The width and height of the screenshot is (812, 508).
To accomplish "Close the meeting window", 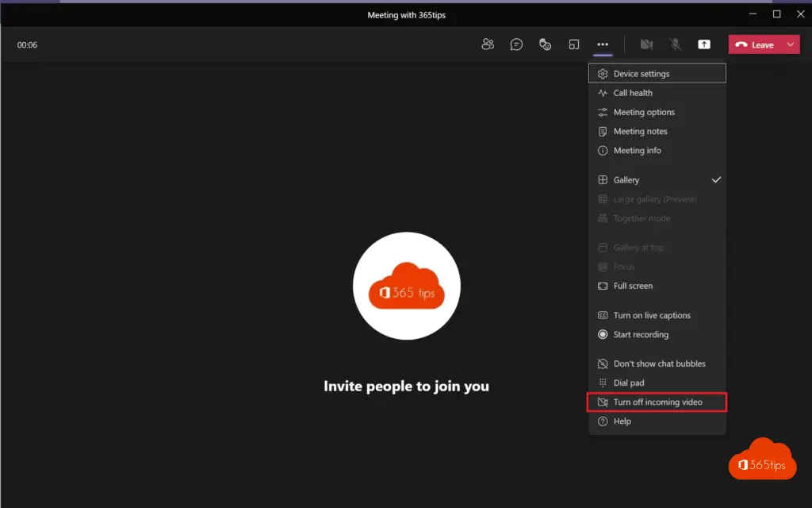I will (801, 14).
